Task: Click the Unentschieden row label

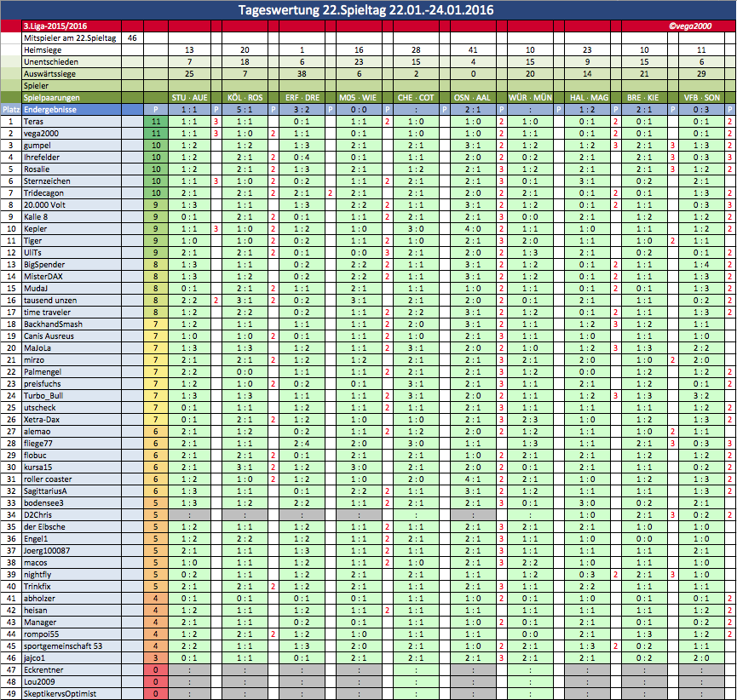Action: click(51, 62)
